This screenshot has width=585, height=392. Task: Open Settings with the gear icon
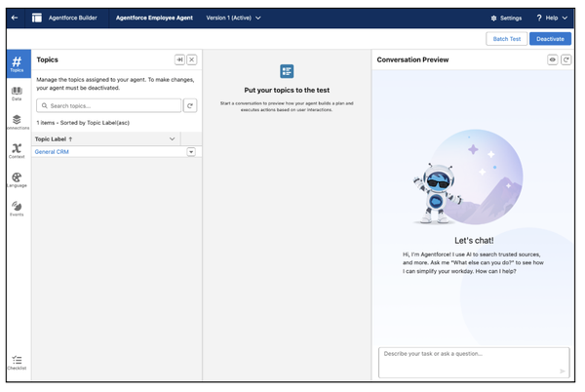(506, 18)
